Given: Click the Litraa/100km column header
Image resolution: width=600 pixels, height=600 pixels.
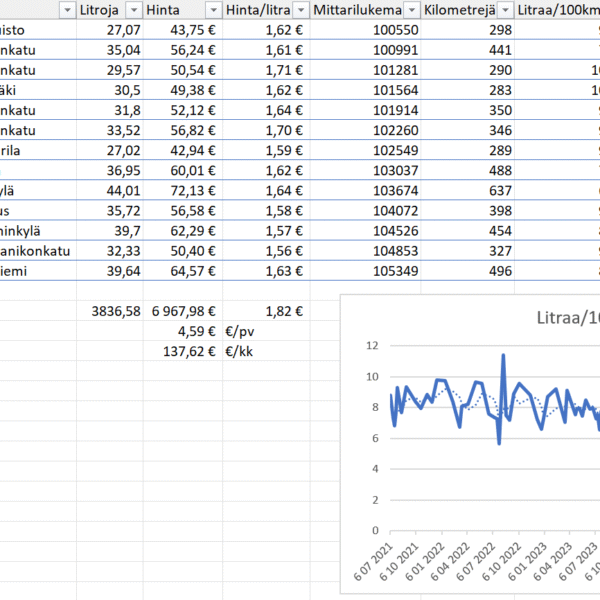Looking at the screenshot, I should point(560,10).
